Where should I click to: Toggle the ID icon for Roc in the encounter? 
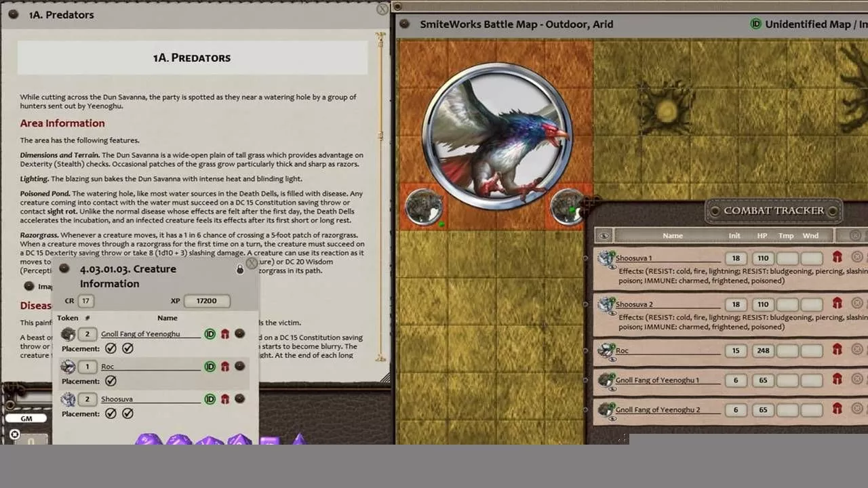[210, 367]
